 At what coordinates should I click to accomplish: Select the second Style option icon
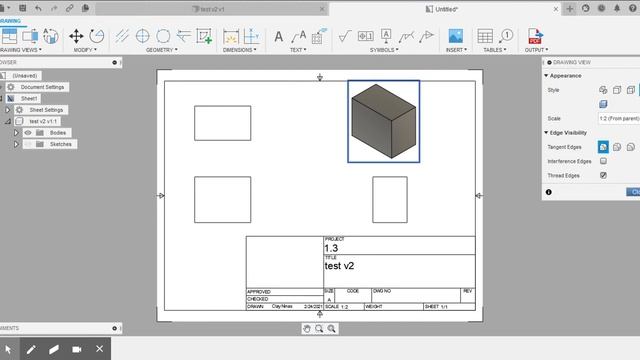click(x=617, y=90)
